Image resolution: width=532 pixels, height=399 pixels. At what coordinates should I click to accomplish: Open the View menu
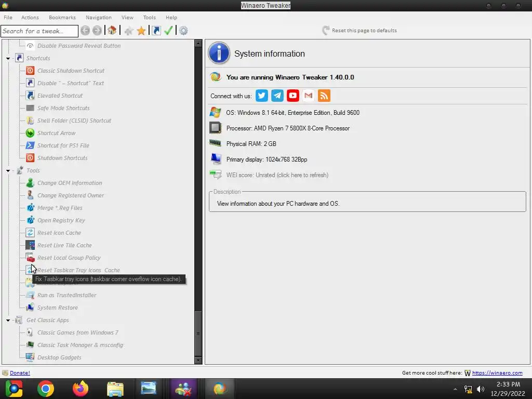[x=127, y=17]
